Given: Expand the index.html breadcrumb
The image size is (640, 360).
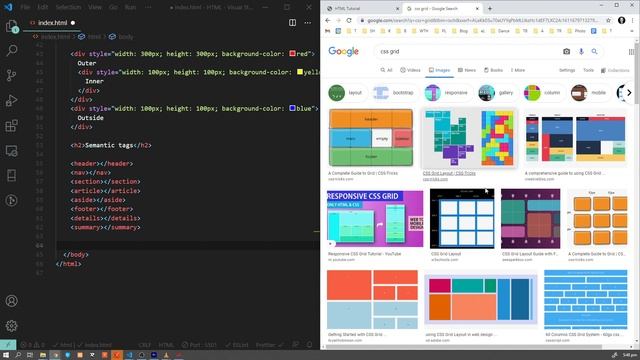Looking at the screenshot, I should click(x=52, y=37).
